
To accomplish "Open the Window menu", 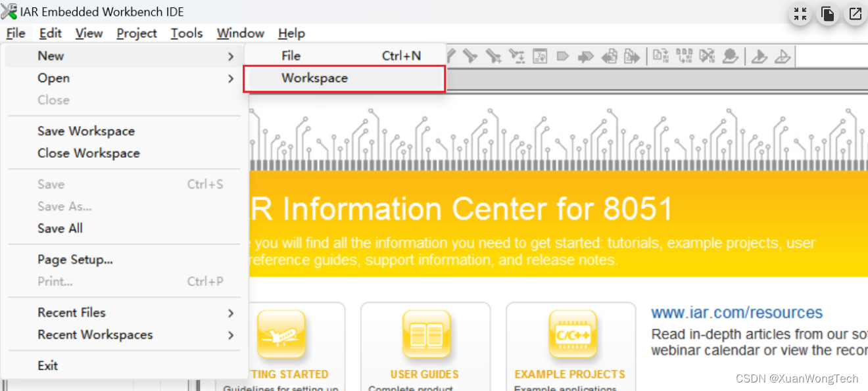I will [x=241, y=34].
